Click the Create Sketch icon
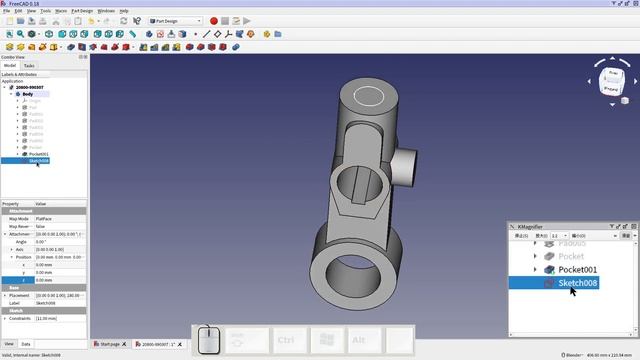The image size is (640, 360). pos(160,34)
